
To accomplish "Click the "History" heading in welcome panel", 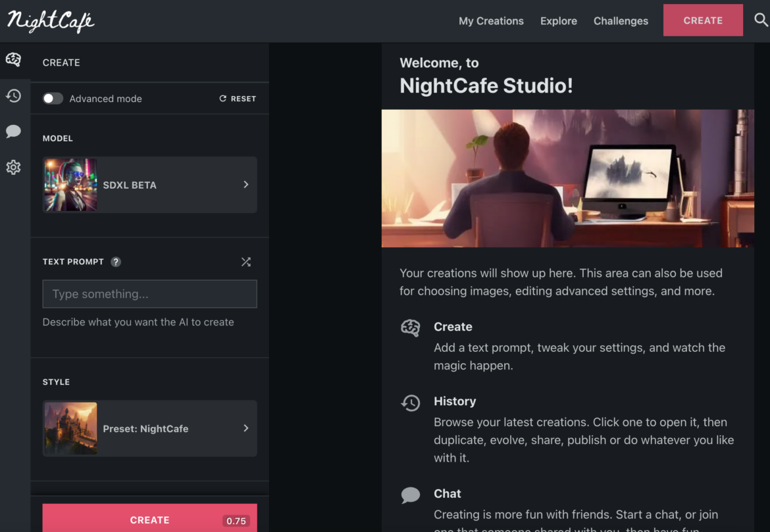I will [x=455, y=401].
